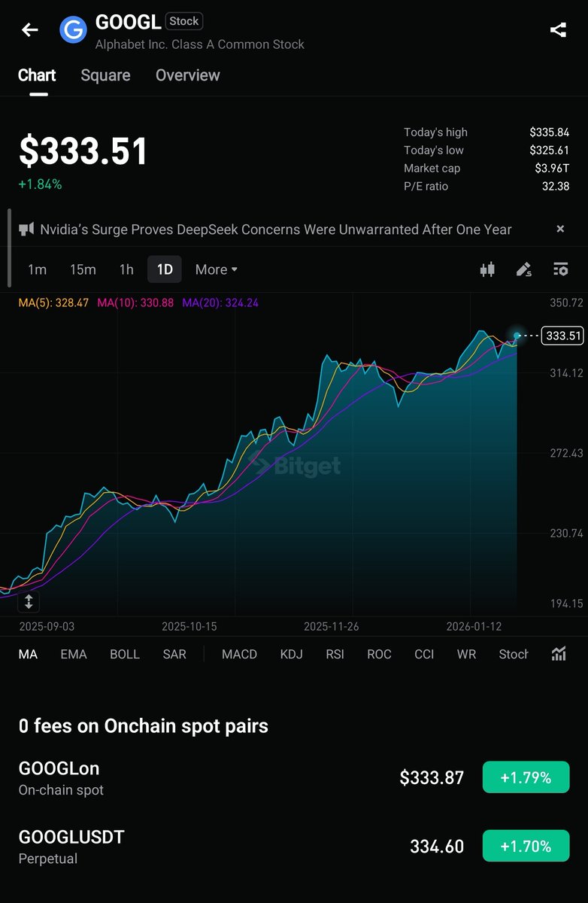
Task: Tap the megaphone news icon
Action: point(26,230)
